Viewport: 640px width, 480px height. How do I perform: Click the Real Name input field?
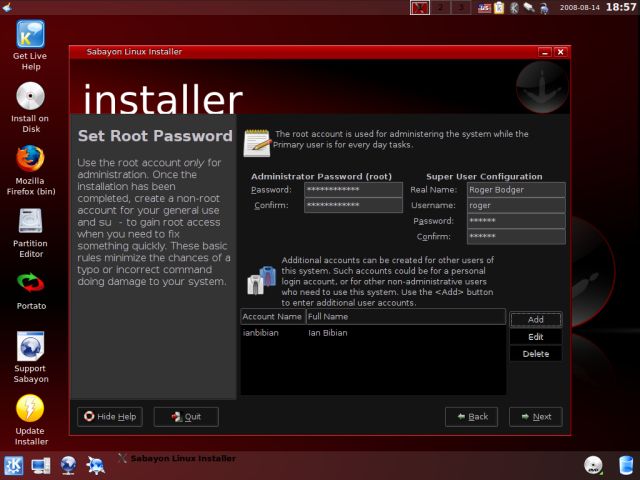click(x=515, y=189)
